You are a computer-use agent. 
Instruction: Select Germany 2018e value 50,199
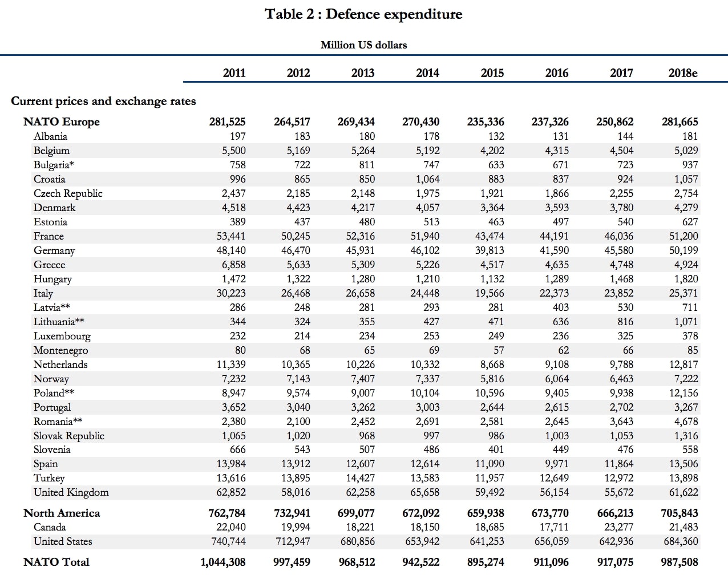point(683,250)
